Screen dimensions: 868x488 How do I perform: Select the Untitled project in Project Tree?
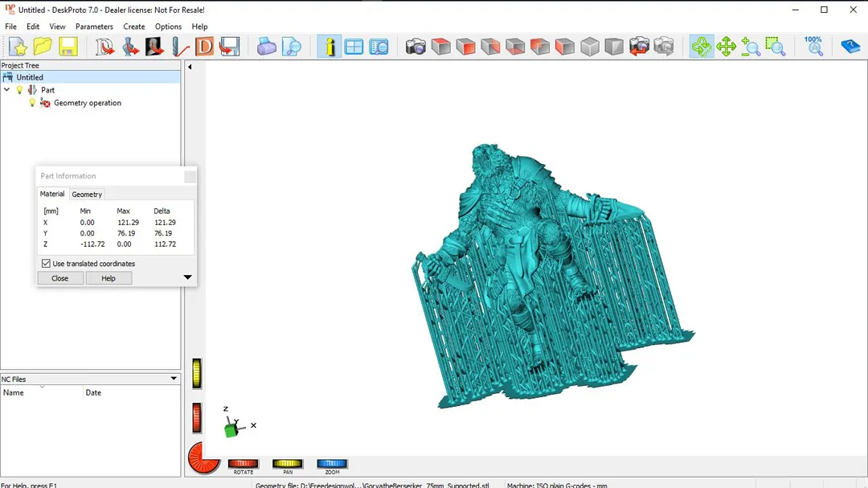point(90,77)
